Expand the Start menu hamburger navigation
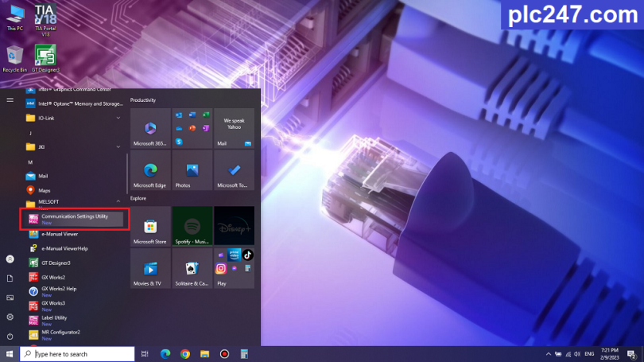 point(10,99)
